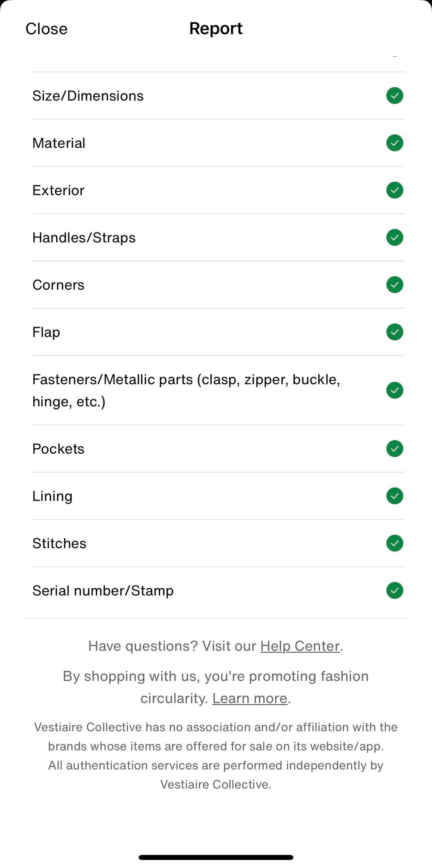Tap the green check beside Material
This screenshot has width=432, height=868.
tap(395, 143)
